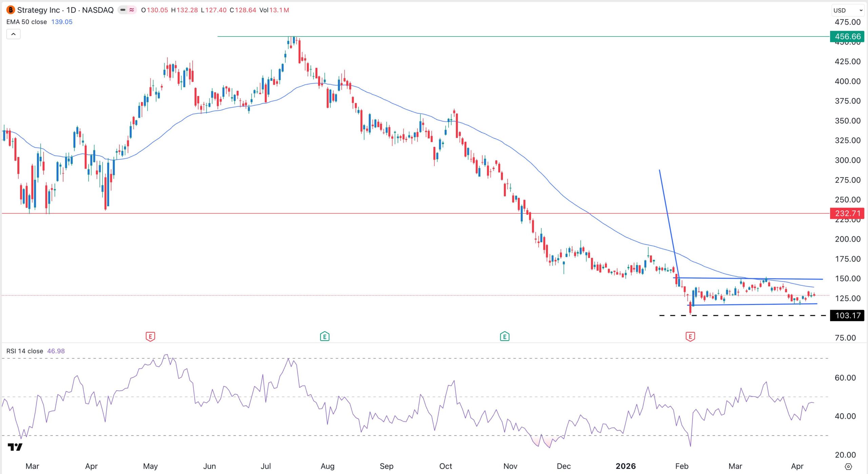Click the orange Bitcoin Strategy logo icon
This screenshot has height=474, width=868.
pyautogui.click(x=11, y=10)
